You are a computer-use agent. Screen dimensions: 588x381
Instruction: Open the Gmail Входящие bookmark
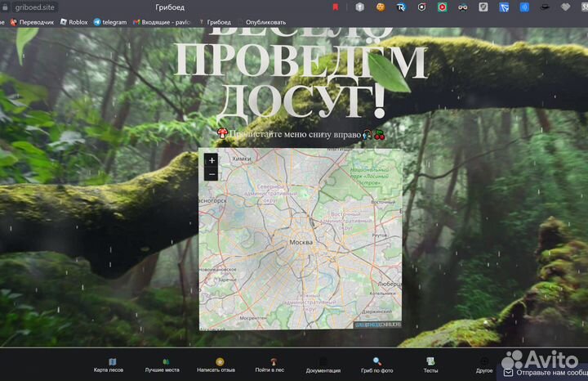click(162, 22)
